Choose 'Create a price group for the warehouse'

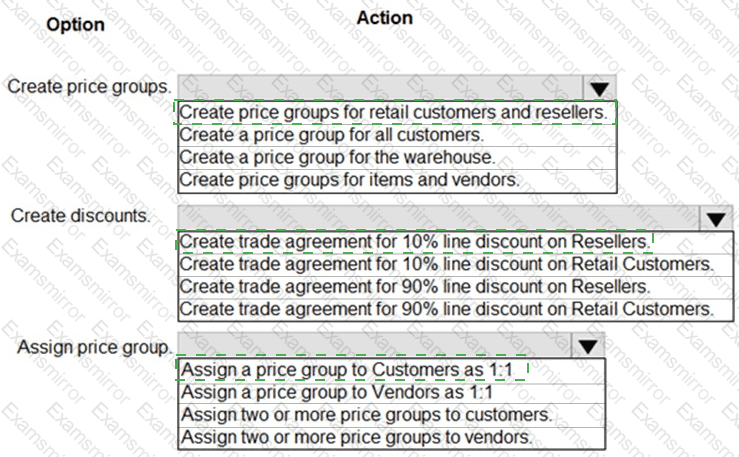[x=337, y=157]
